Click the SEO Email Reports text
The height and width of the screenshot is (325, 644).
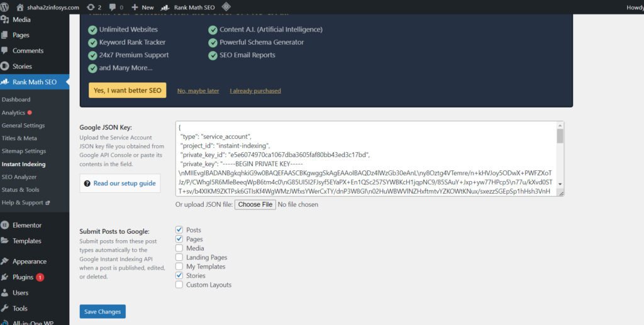pyautogui.click(x=247, y=55)
